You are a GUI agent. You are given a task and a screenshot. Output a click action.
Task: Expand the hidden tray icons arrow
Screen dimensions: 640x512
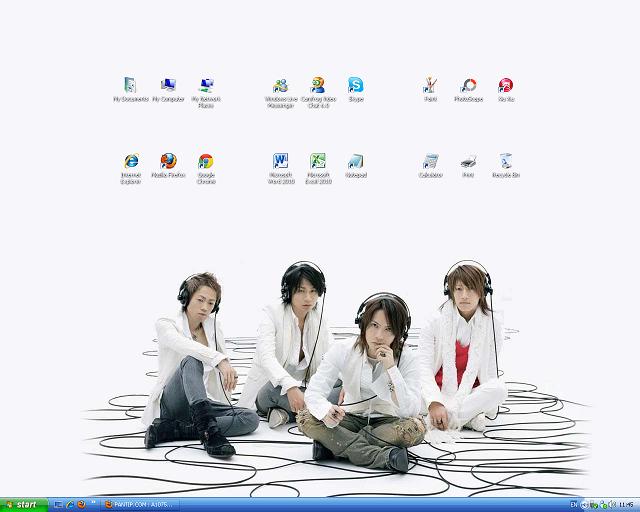tap(584, 505)
